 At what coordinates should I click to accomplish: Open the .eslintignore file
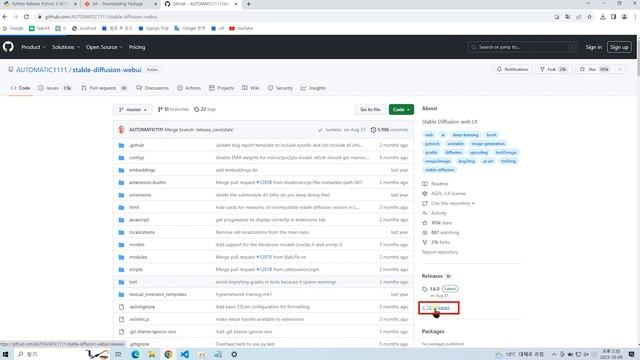(x=142, y=307)
